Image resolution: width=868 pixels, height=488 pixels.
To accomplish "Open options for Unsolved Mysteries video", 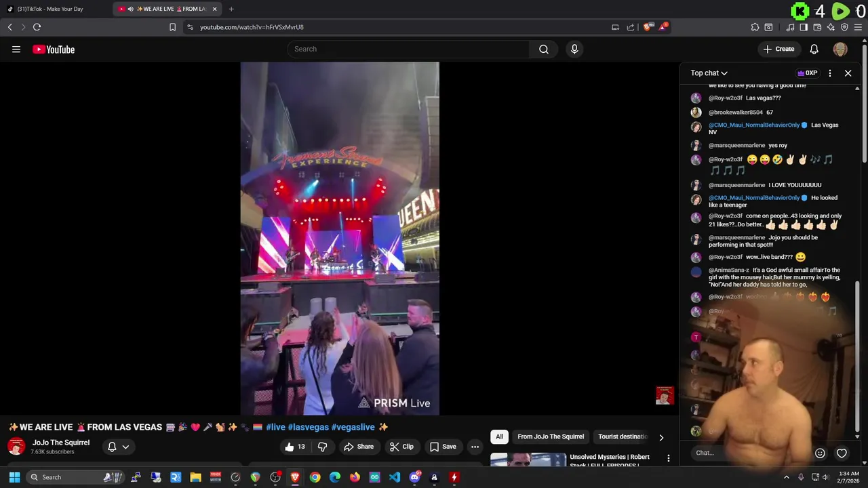I will coord(668,459).
